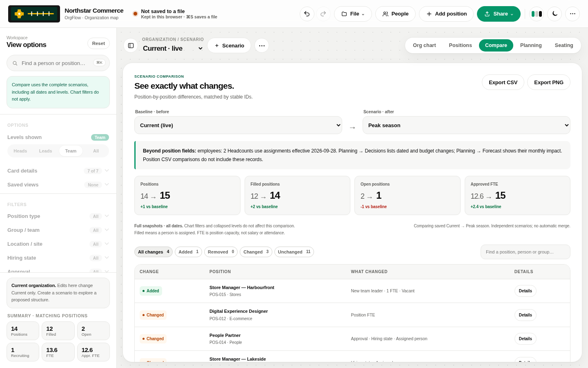Open the Planning tab
The height and width of the screenshot is (368, 588).
tap(531, 45)
